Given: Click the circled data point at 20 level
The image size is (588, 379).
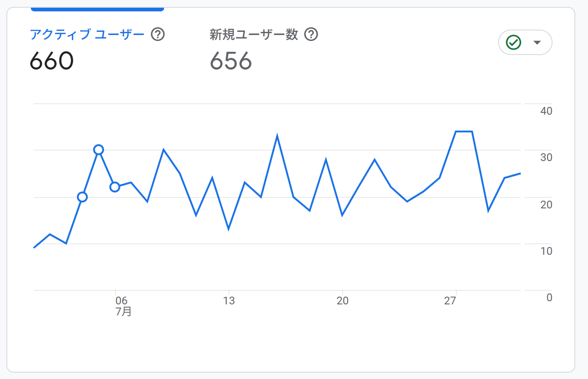Looking at the screenshot, I should click(82, 197).
